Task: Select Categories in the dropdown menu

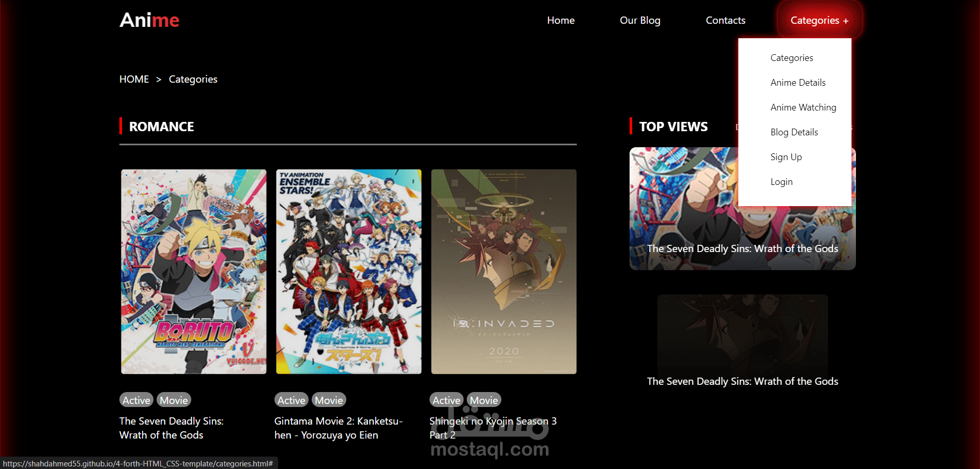Action: point(791,58)
